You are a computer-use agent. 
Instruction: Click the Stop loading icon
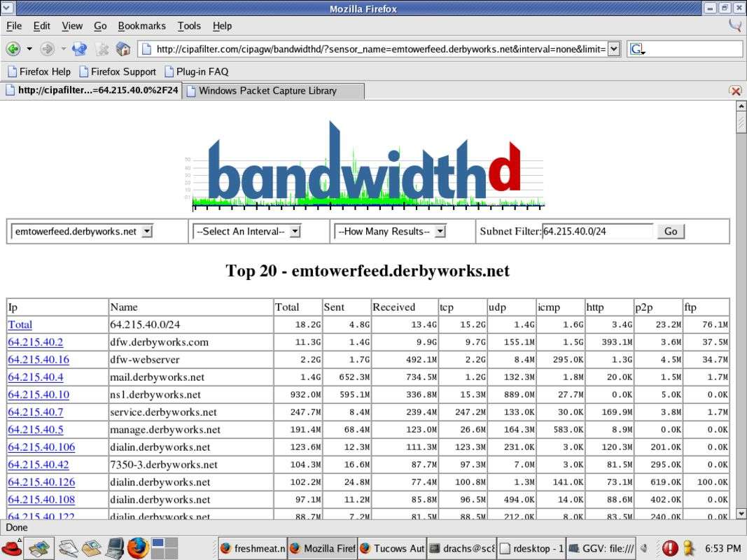point(102,48)
